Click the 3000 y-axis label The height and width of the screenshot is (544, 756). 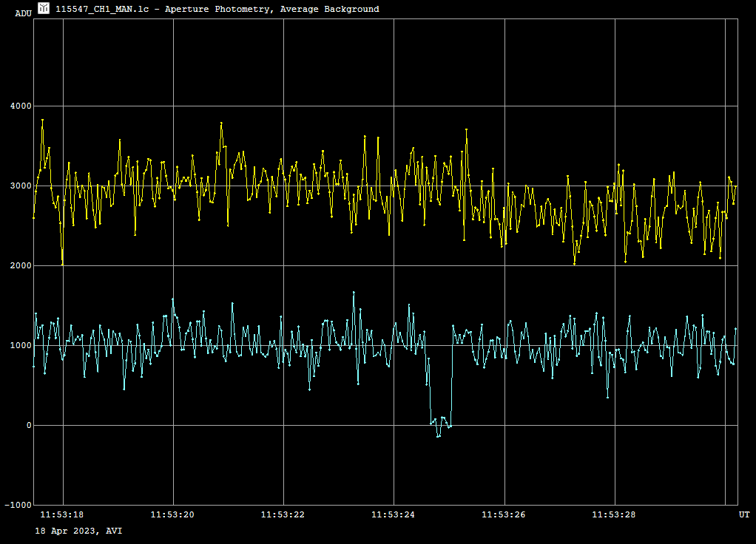[21, 186]
